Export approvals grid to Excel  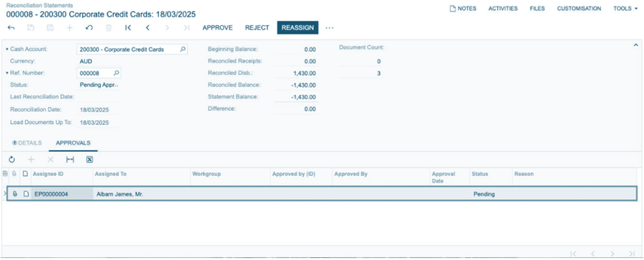89,159
